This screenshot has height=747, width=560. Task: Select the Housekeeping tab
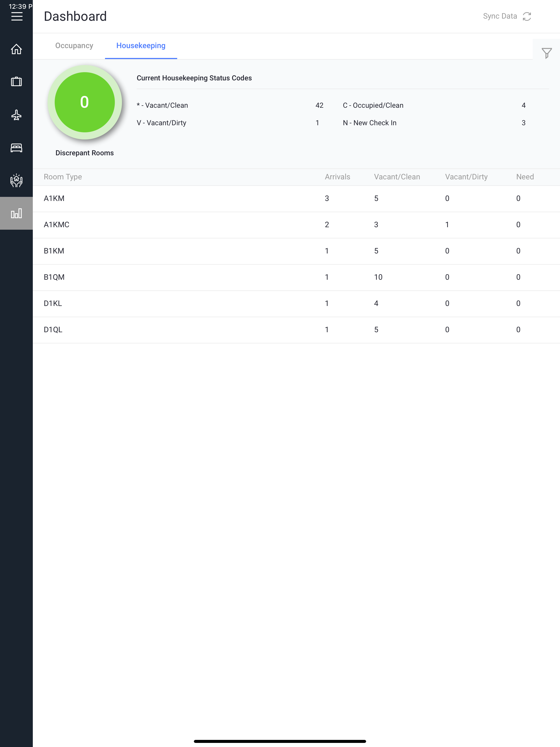click(141, 46)
